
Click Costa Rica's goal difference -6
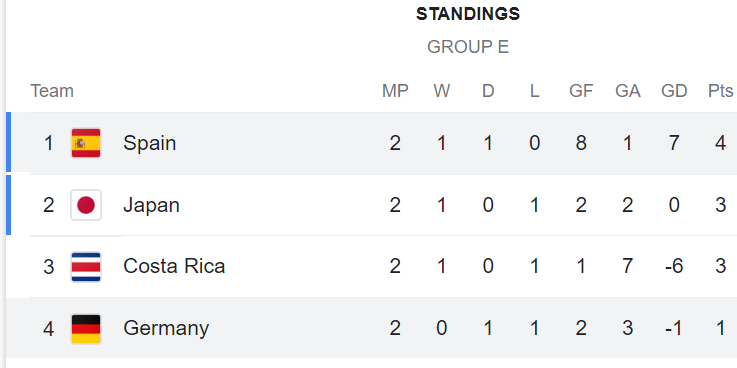coord(674,266)
